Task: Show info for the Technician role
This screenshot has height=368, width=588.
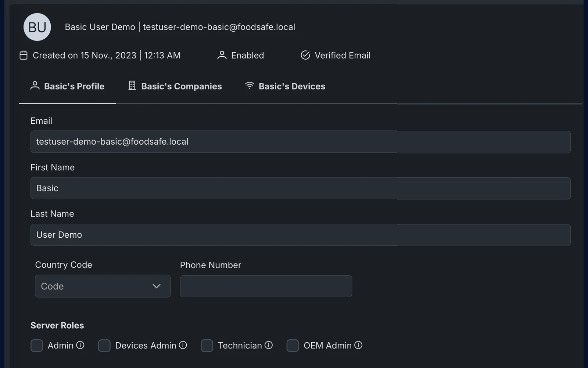Action: pyautogui.click(x=269, y=345)
